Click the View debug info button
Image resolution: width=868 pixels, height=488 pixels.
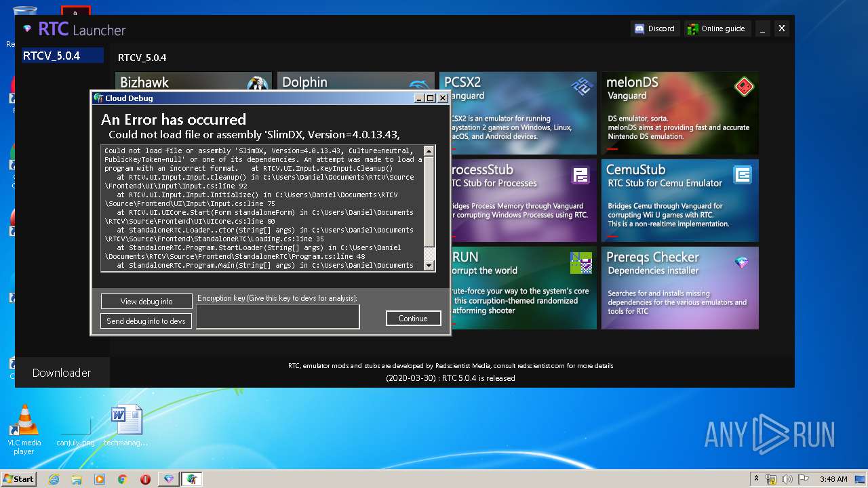click(146, 302)
